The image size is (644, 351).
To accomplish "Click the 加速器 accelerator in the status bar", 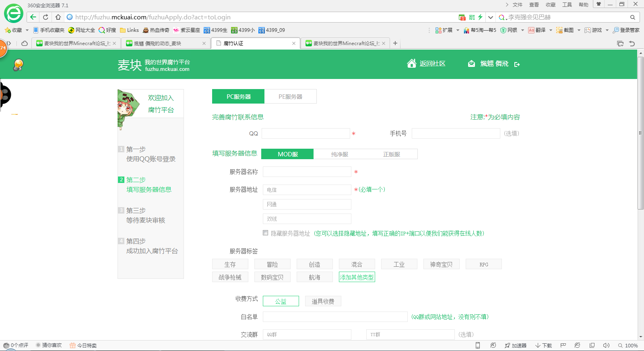I will coord(515,345).
